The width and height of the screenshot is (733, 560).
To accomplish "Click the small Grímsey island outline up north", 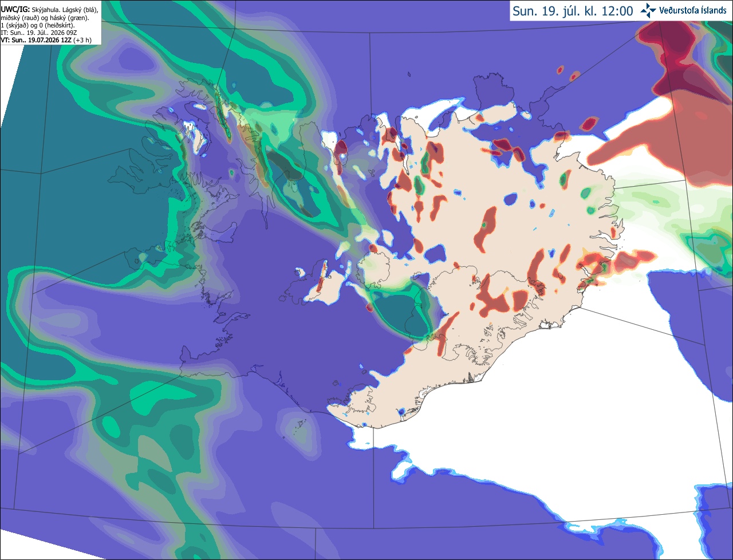I will [x=409, y=74].
